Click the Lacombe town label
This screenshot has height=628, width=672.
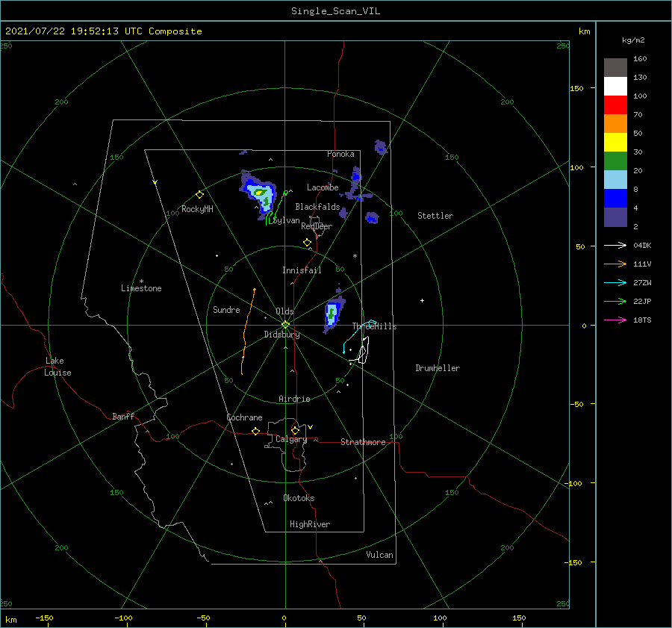pyautogui.click(x=323, y=187)
